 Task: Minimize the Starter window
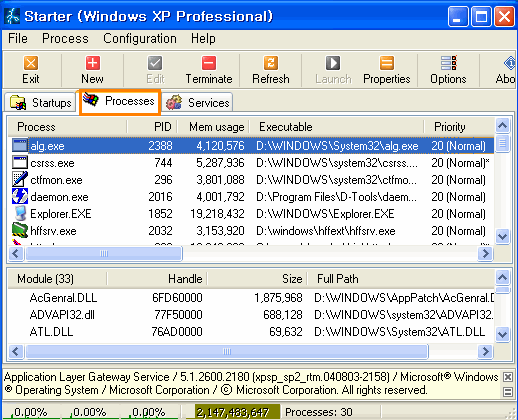pyautogui.click(x=458, y=16)
